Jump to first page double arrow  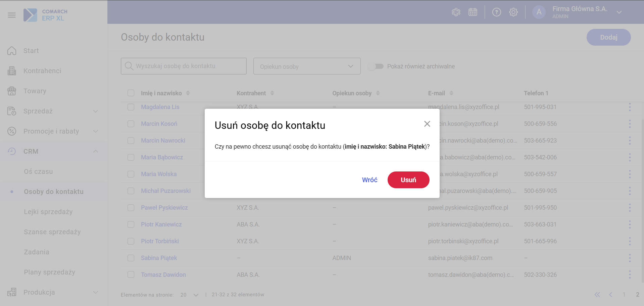[597, 295]
